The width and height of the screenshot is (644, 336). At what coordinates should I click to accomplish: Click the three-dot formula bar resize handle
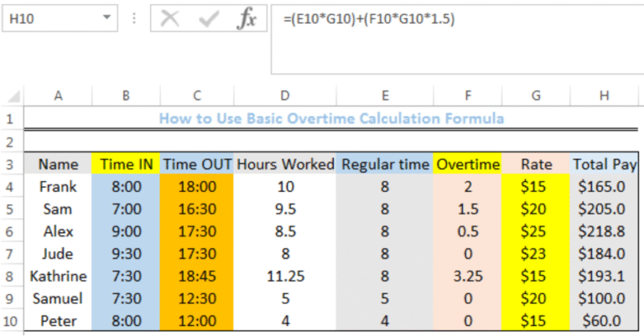[x=134, y=18]
